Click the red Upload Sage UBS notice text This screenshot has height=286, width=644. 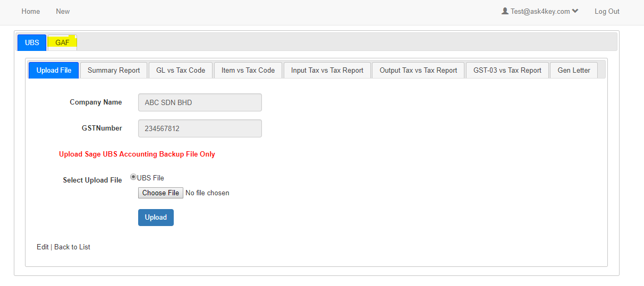click(137, 154)
